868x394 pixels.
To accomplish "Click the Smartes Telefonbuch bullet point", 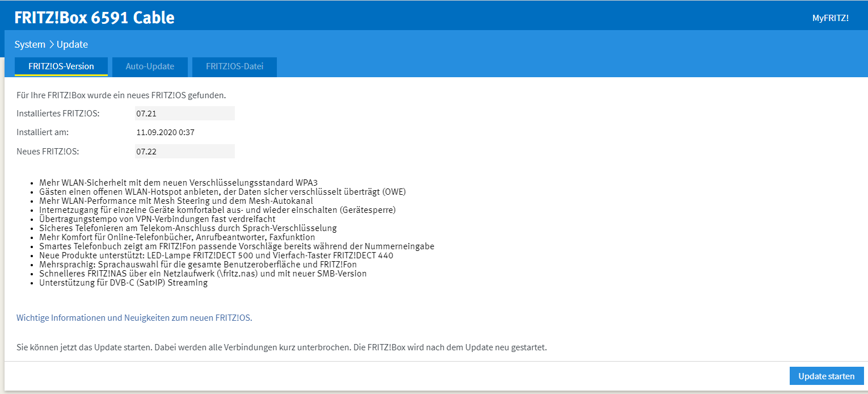I will pos(237,246).
